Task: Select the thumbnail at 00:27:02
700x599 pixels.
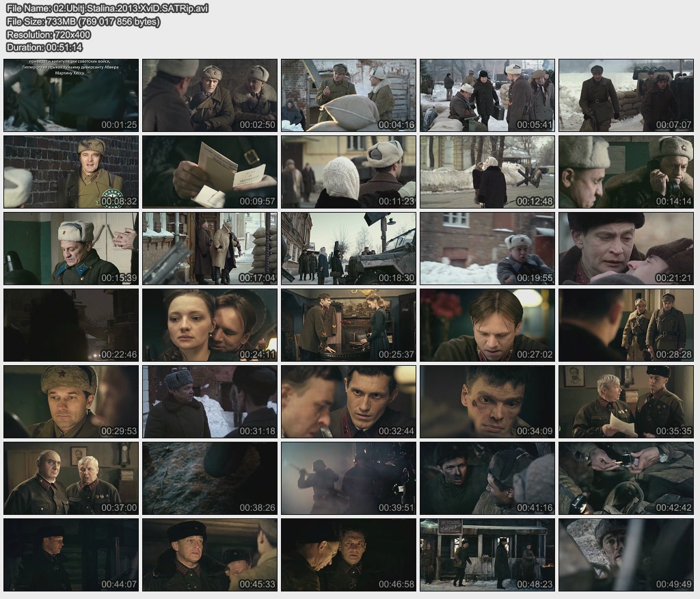Action: pos(487,325)
